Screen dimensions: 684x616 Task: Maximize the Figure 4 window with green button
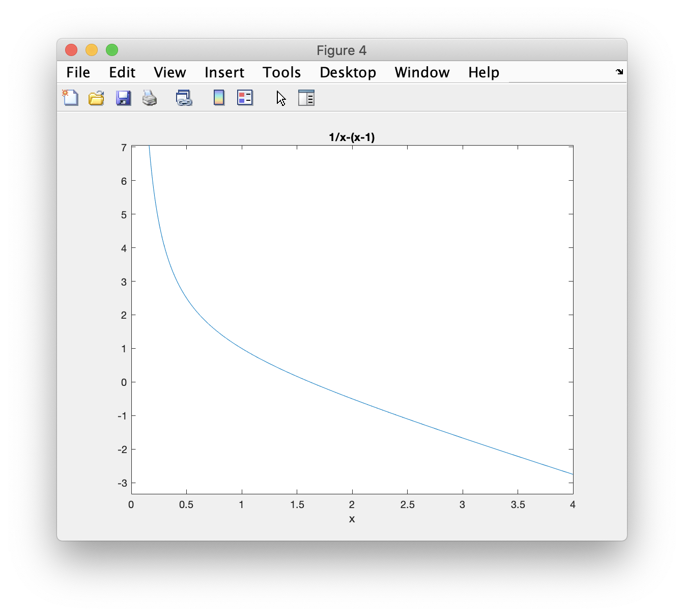112,50
